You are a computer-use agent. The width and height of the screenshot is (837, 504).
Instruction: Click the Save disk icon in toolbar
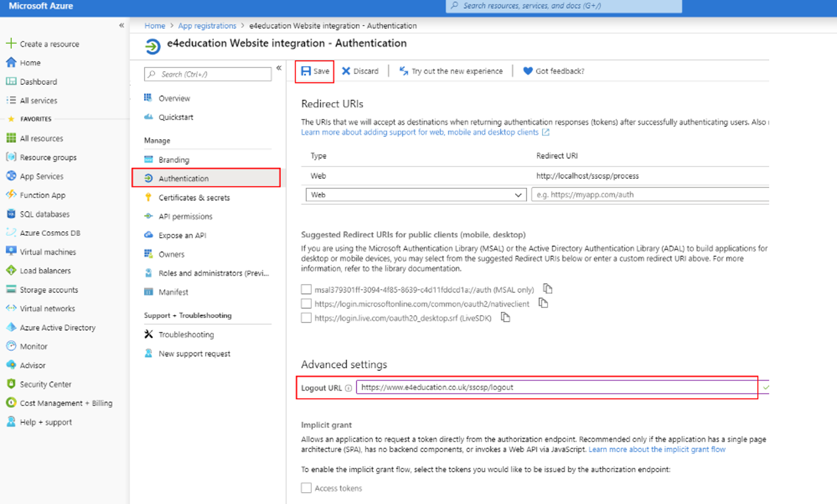coord(306,71)
